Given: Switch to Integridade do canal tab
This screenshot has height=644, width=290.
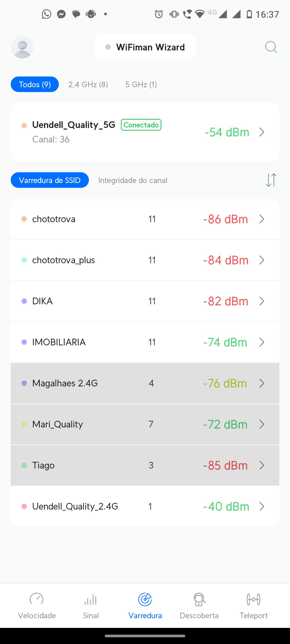Looking at the screenshot, I should (x=133, y=180).
